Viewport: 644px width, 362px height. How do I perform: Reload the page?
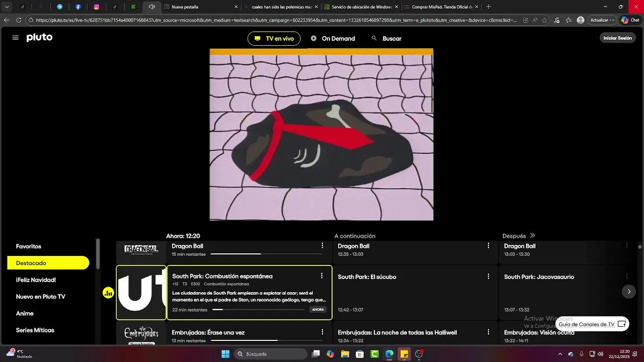(x=19, y=20)
